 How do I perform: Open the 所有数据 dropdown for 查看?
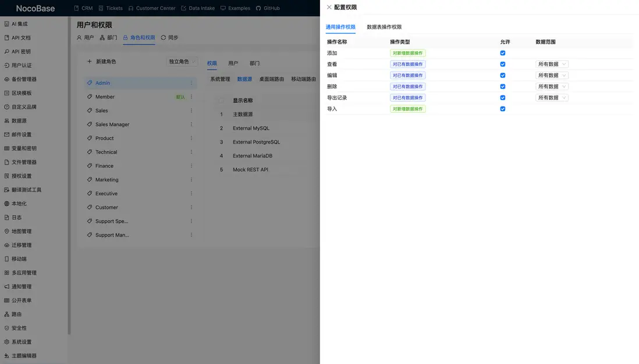[x=552, y=64]
